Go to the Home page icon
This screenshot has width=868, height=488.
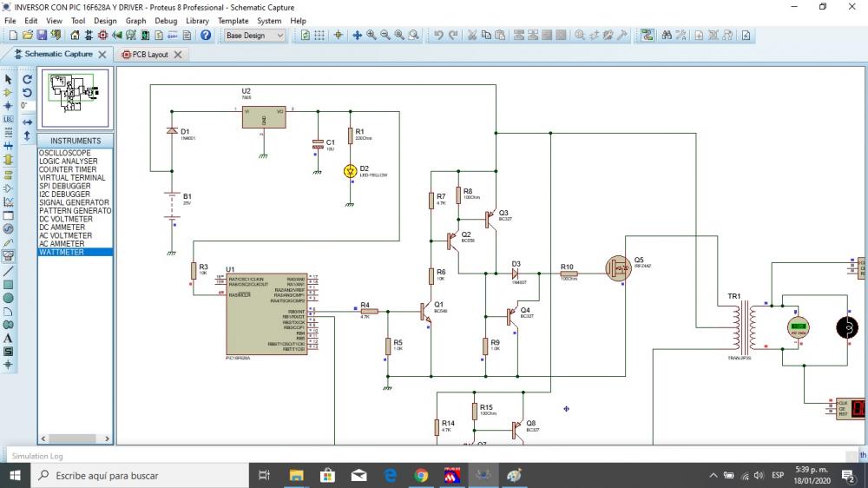pyautogui.click(x=75, y=36)
